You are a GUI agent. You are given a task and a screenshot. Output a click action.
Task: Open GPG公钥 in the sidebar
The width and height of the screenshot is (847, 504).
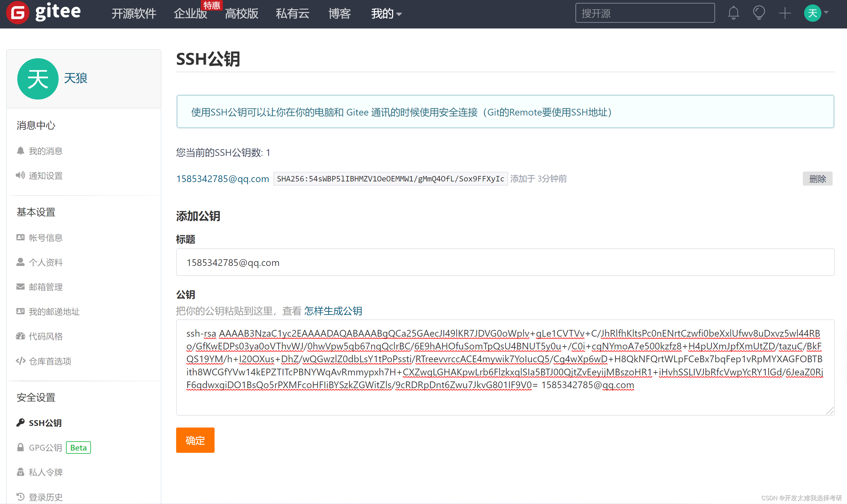click(45, 447)
